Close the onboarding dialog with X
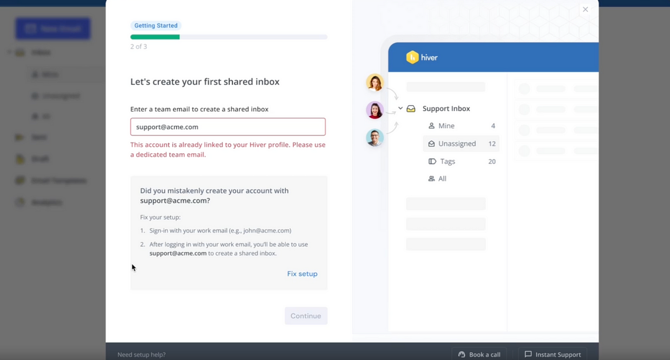 (585, 9)
